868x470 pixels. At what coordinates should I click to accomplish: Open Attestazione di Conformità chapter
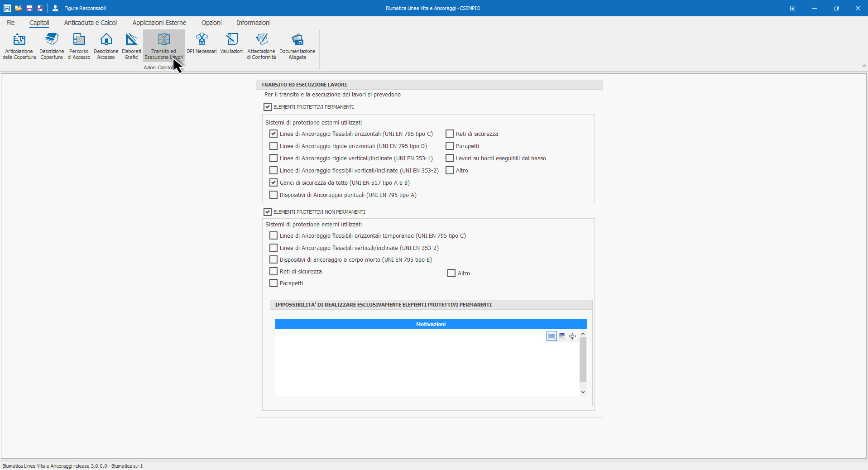(x=261, y=46)
